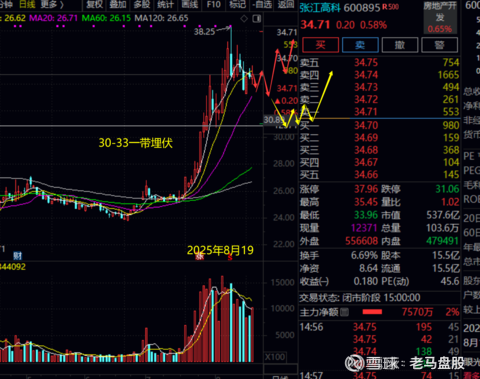This screenshot has height=379, width=480.
Task: Click 涨停 limit-up price 37.96
Action: pos(366,189)
